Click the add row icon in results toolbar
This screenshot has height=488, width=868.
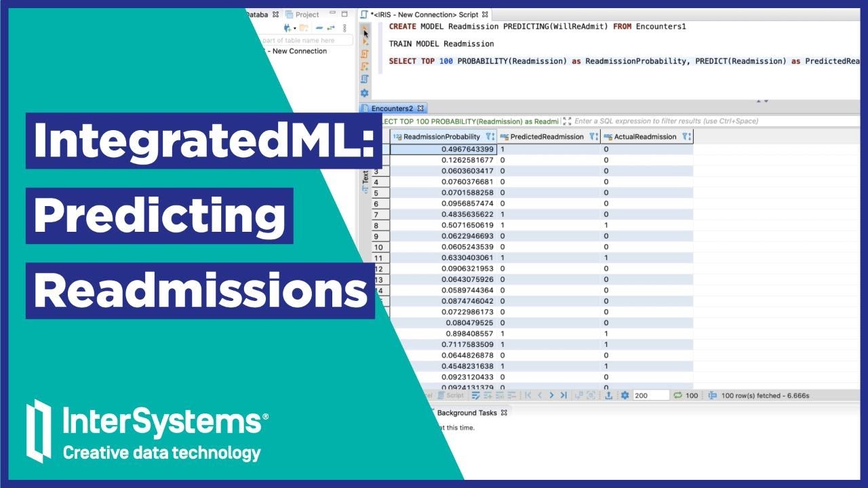click(x=488, y=395)
